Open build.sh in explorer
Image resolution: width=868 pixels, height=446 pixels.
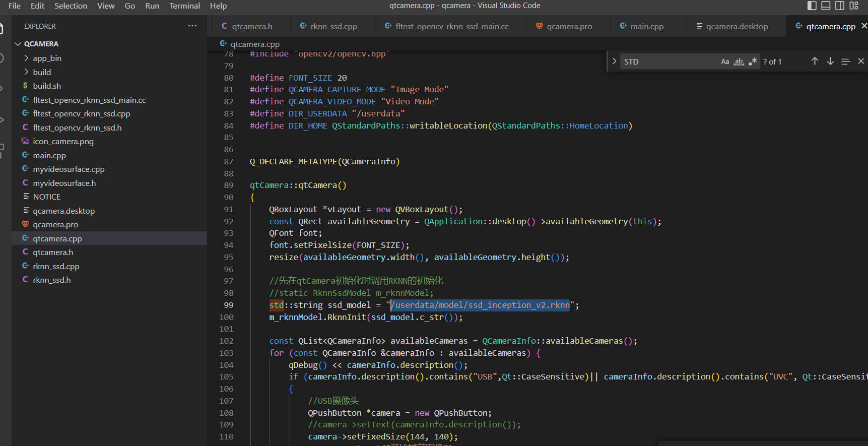tap(109, 86)
